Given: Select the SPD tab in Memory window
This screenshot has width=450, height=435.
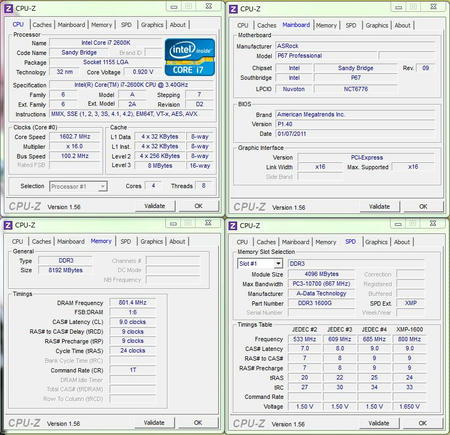Looking at the screenshot, I should click(x=126, y=241).
